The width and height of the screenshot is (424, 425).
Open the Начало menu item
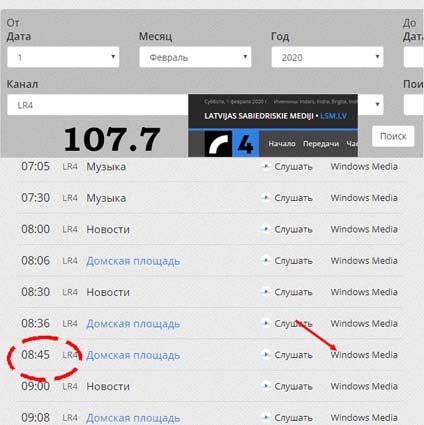pyautogui.click(x=282, y=144)
